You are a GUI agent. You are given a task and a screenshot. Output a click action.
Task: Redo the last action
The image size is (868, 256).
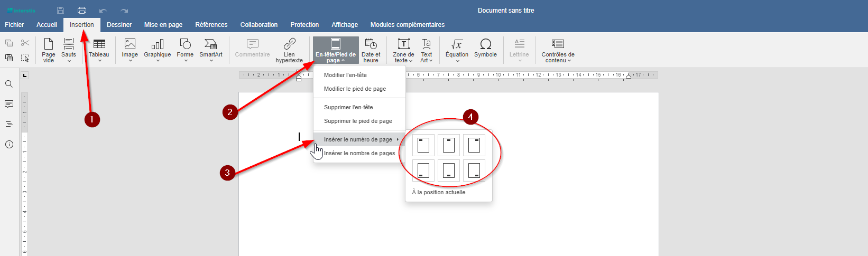coord(124,11)
